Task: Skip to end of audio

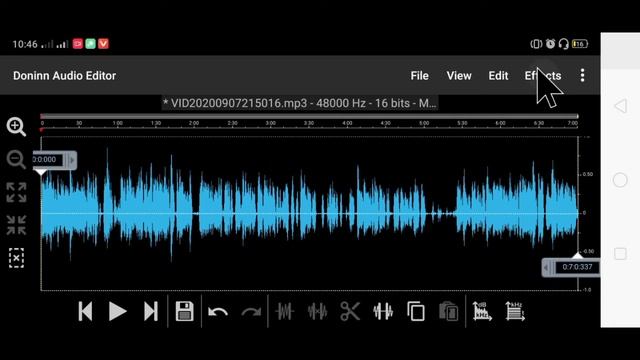Action: (151, 312)
